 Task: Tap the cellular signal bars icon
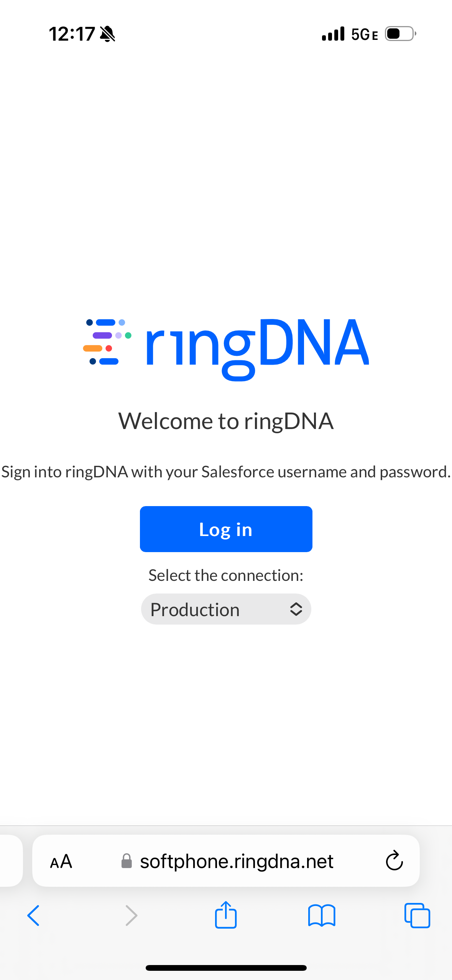click(x=333, y=34)
